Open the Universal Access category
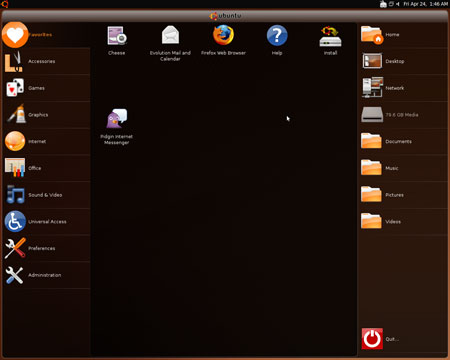 coord(46,221)
